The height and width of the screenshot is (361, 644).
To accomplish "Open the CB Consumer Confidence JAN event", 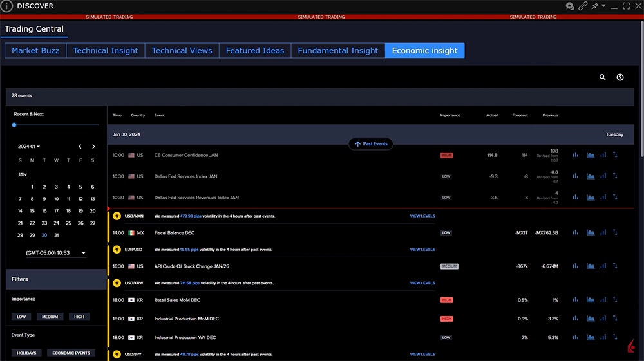I will [186, 155].
